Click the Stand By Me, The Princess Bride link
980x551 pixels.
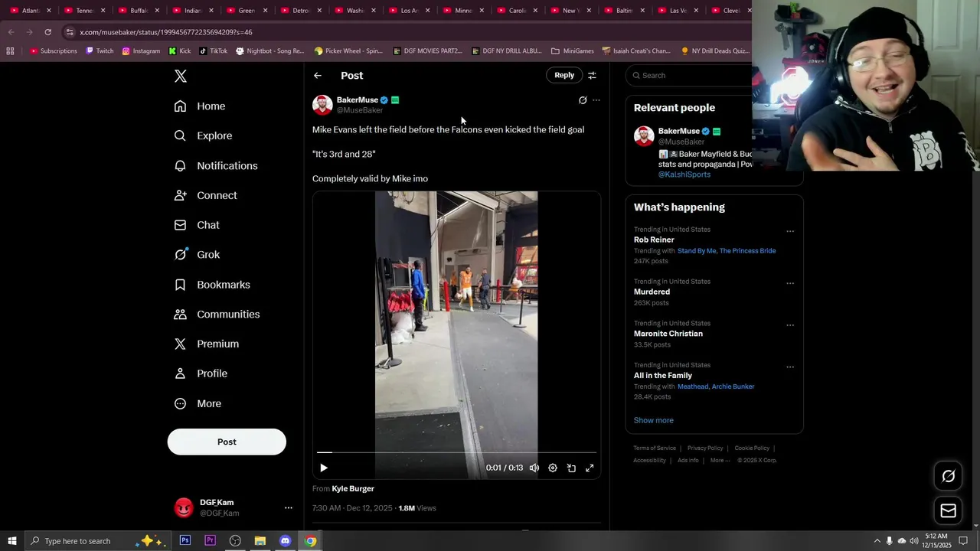pyautogui.click(x=727, y=250)
